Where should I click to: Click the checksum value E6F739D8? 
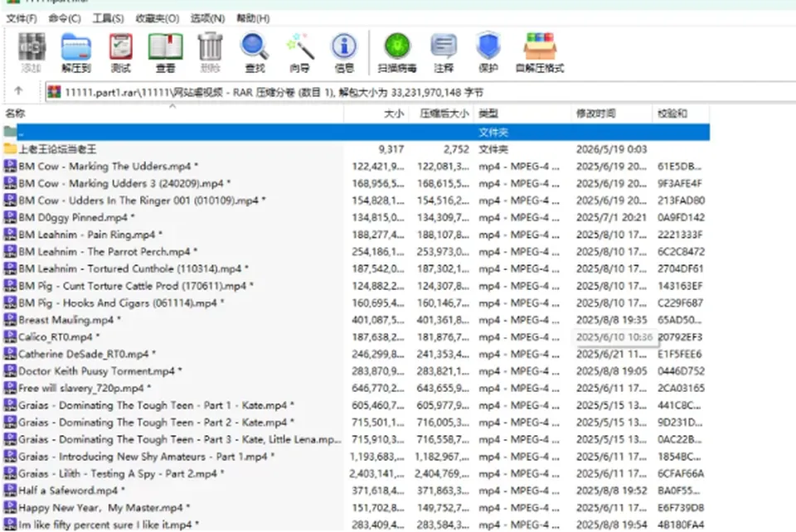click(x=681, y=508)
